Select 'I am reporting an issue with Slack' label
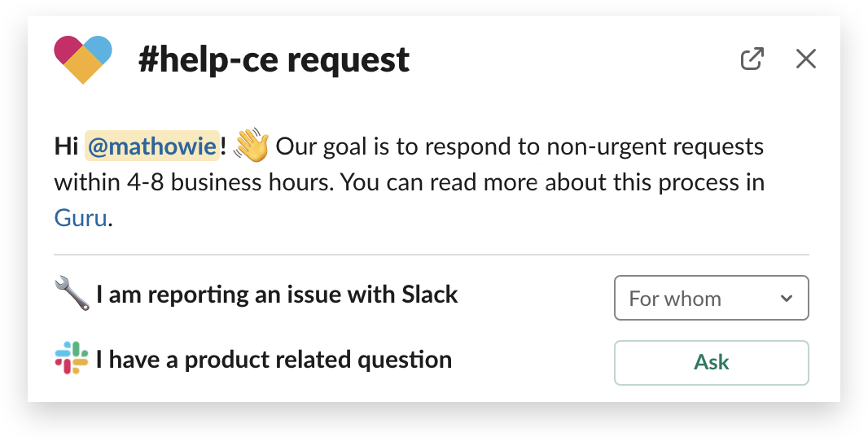The image size is (868, 441). (x=277, y=295)
